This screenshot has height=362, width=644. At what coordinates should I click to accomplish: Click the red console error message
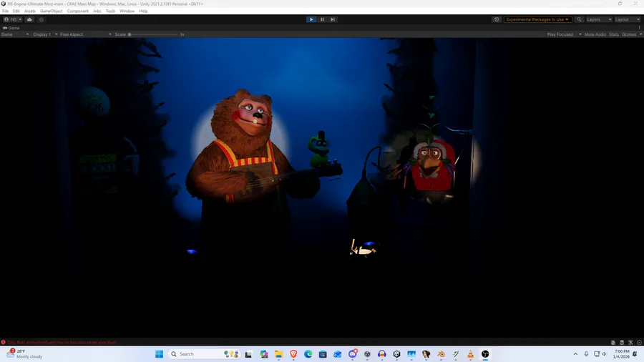pos(62,342)
